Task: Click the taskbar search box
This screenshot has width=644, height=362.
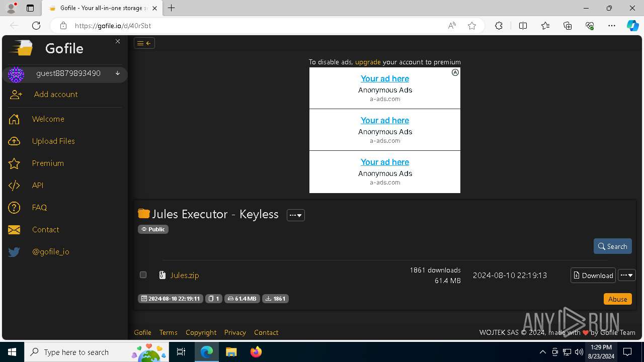Action: [97, 352]
